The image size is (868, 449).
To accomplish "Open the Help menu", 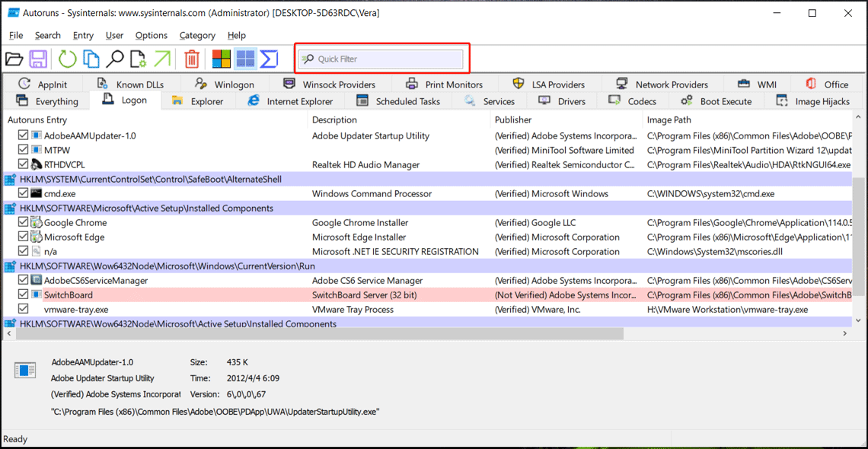I will pyautogui.click(x=236, y=35).
